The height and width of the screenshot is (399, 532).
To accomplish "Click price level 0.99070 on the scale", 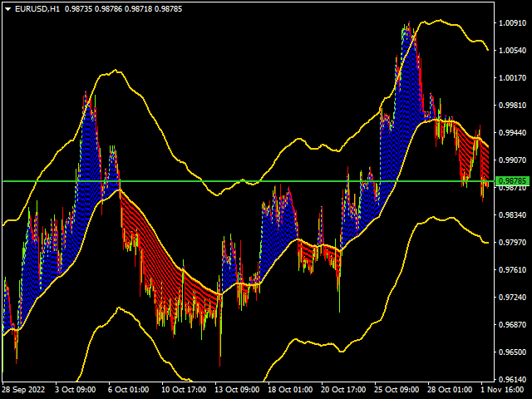I will tap(512, 160).
